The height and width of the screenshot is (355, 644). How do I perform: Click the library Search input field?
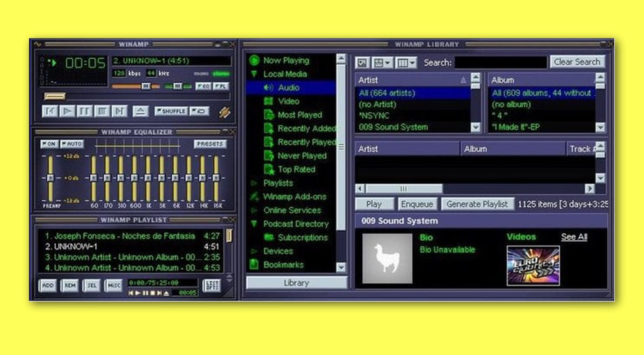(x=501, y=63)
